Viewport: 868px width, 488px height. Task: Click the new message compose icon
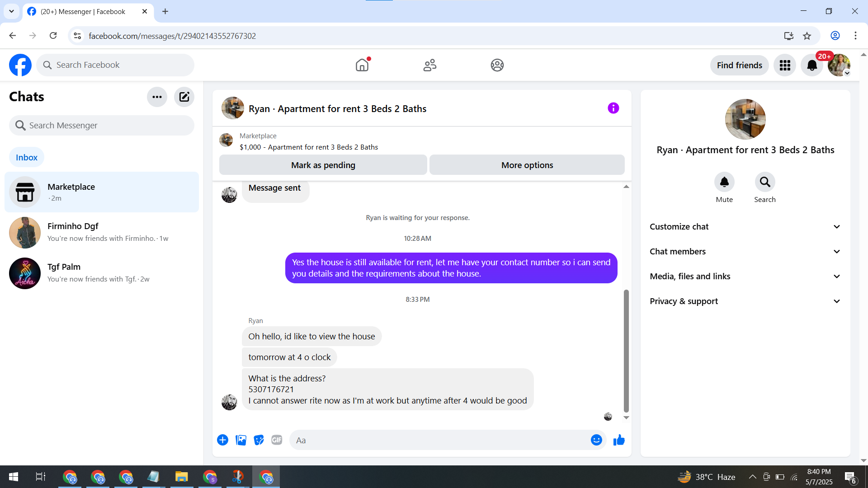tap(184, 97)
